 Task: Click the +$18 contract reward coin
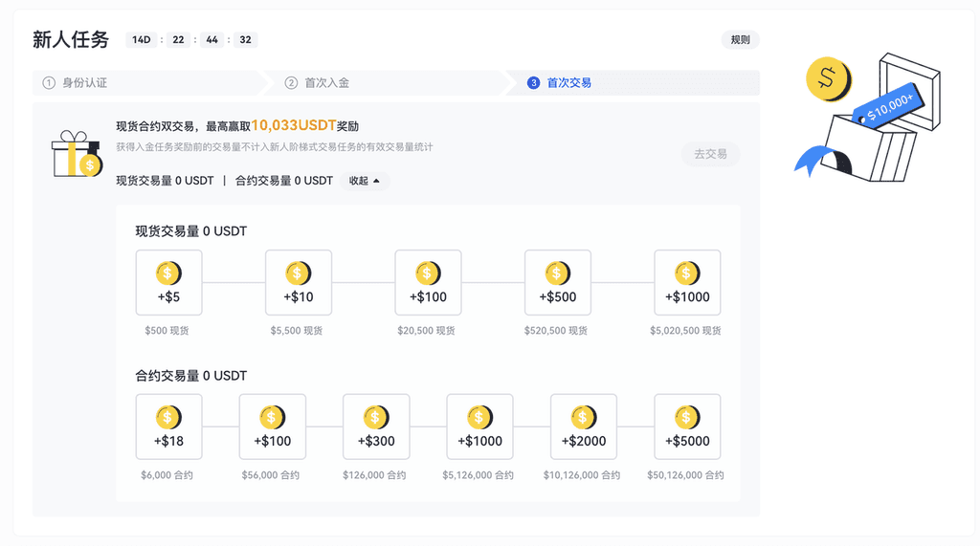pos(168,418)
